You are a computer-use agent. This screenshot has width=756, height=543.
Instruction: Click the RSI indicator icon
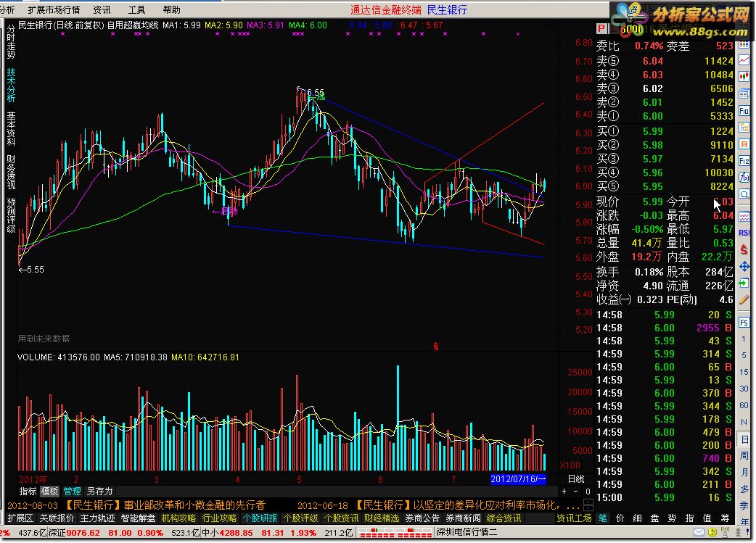pos(744,233)
